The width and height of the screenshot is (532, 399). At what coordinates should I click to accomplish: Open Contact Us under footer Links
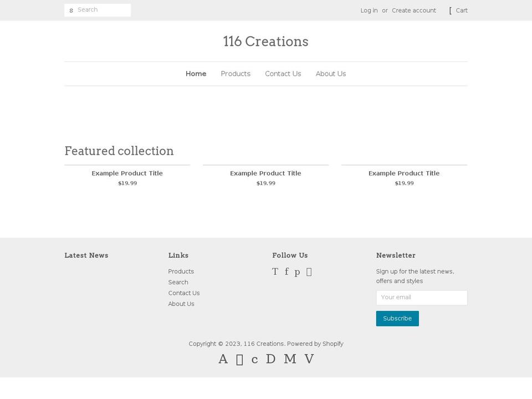coord(184,293)
